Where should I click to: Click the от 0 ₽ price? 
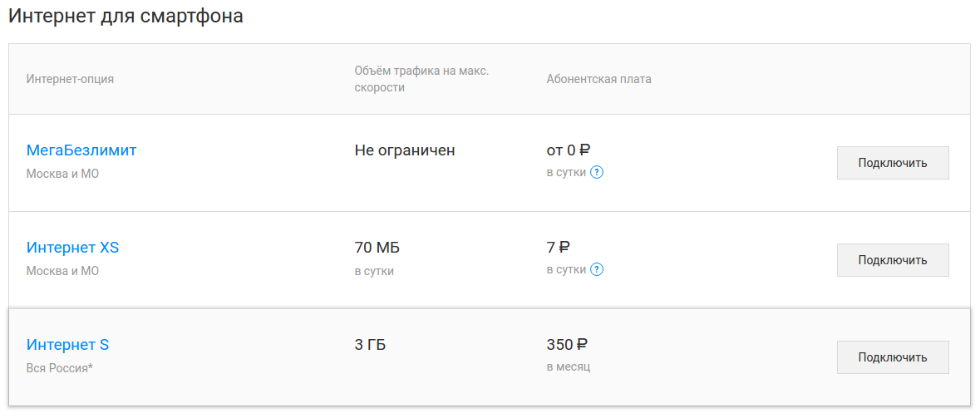coord(569,150)
